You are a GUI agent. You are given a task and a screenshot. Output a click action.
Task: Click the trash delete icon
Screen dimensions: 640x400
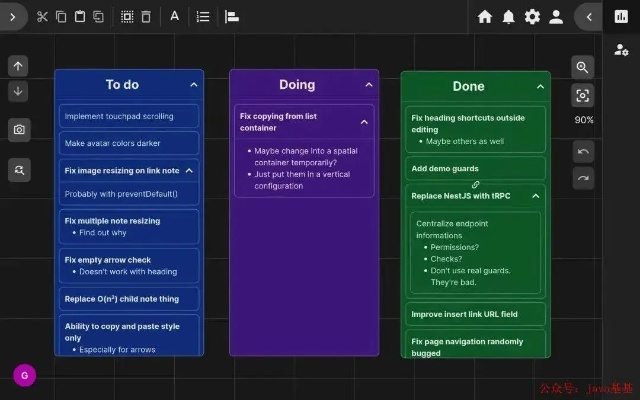click(x=146, y=16)
